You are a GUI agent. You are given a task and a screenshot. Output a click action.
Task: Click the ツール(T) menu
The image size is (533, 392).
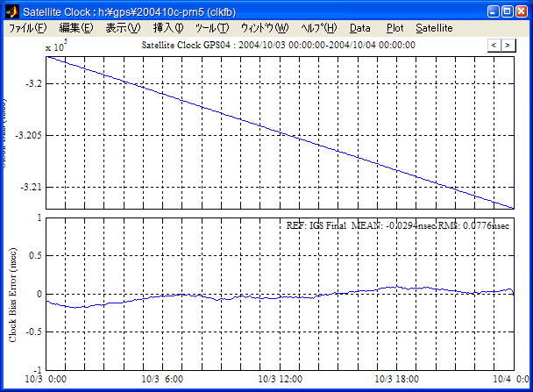211,28
